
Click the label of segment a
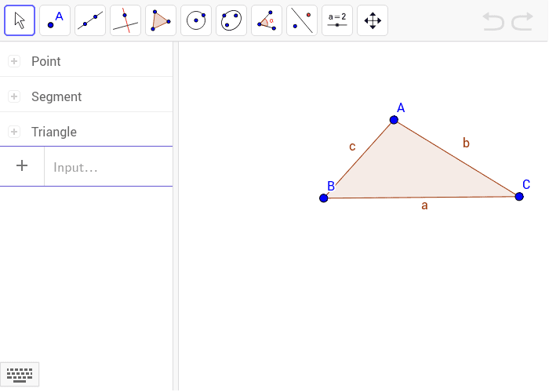coord(424,205)
